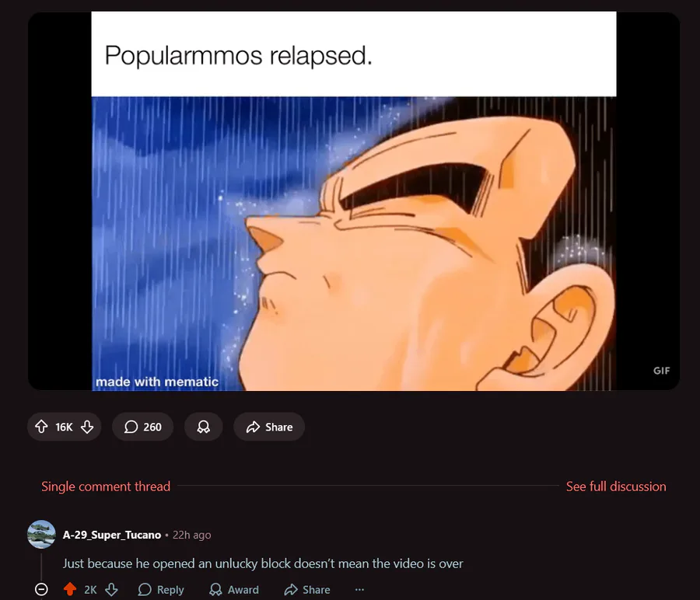Toggle upvote on the 2K comment

coord(70,590)
